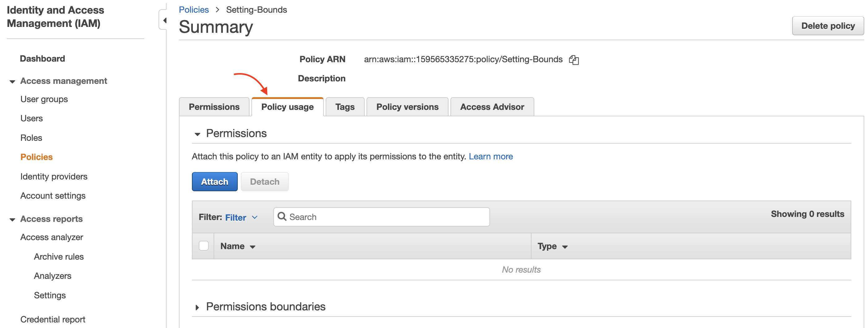Open Account settings in the sidebar

[53, 196]
